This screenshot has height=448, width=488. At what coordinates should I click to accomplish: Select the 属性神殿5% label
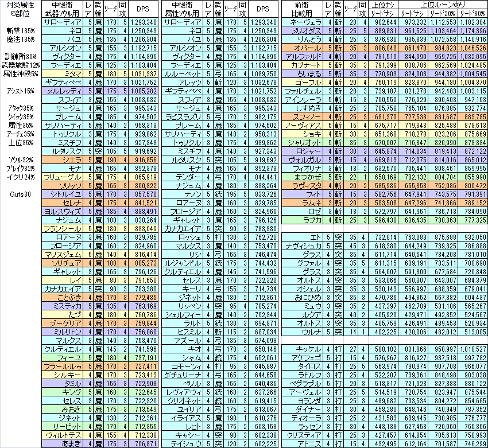[21, 73]
